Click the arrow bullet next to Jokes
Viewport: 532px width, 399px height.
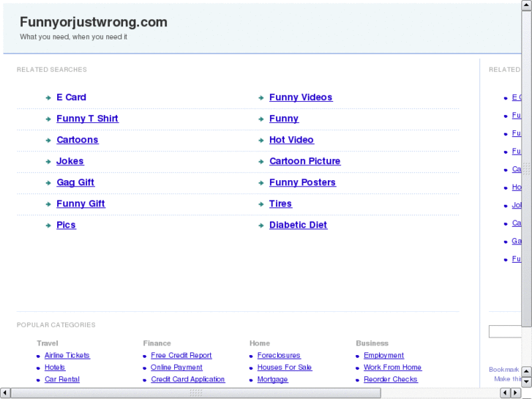[x=48, y=162]
